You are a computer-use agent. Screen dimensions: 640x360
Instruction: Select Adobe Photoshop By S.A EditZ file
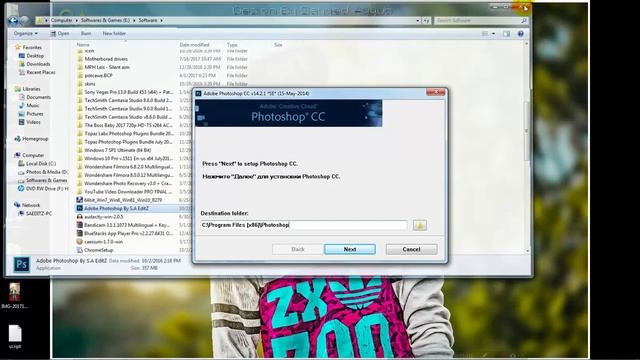point(116,209)
